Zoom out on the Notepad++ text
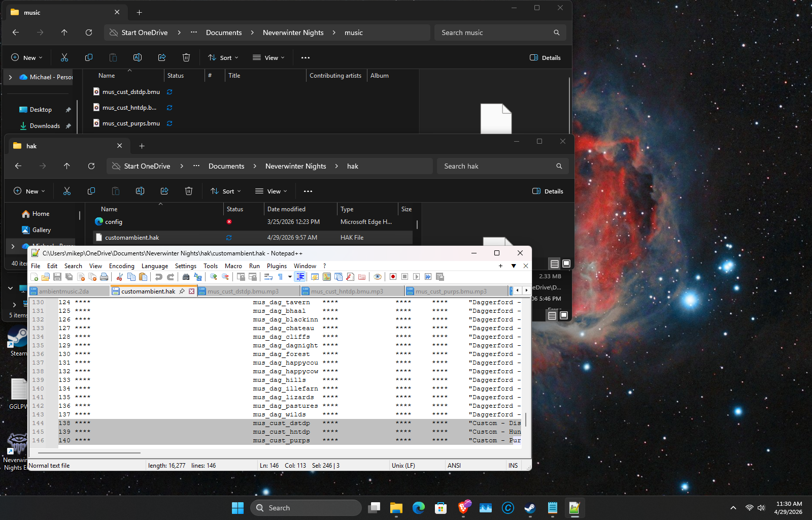The width and height of the screenshot is (812, 520). 225,277
